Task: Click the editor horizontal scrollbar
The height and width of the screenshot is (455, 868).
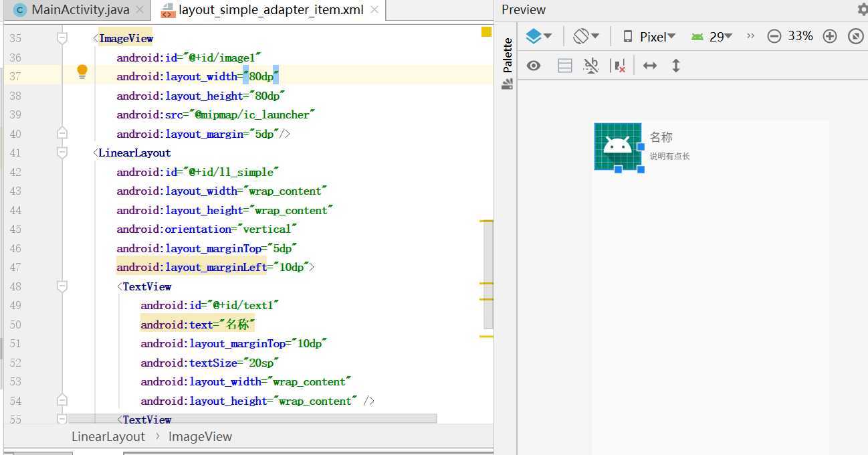Action: (253, 418)
